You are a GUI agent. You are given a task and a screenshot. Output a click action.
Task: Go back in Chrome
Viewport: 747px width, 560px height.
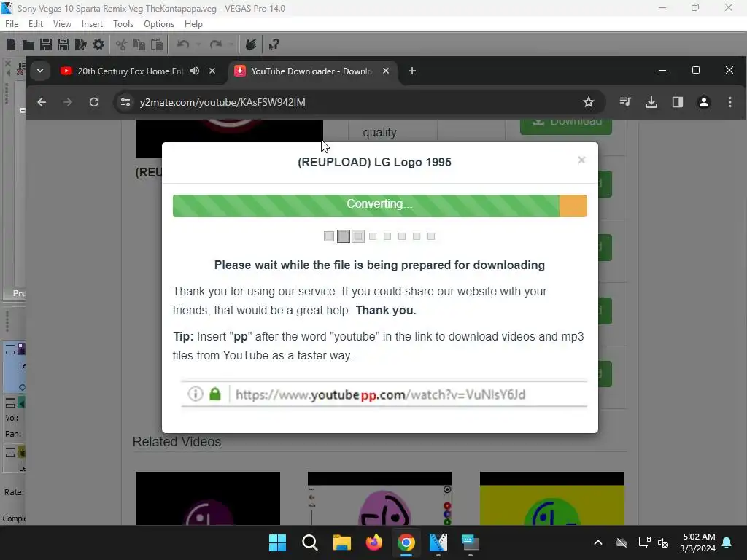tap(42, 102)
